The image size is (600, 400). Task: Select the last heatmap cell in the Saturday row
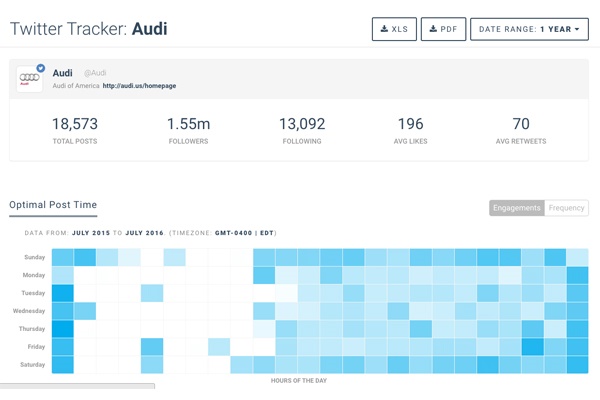pos(577,365)
